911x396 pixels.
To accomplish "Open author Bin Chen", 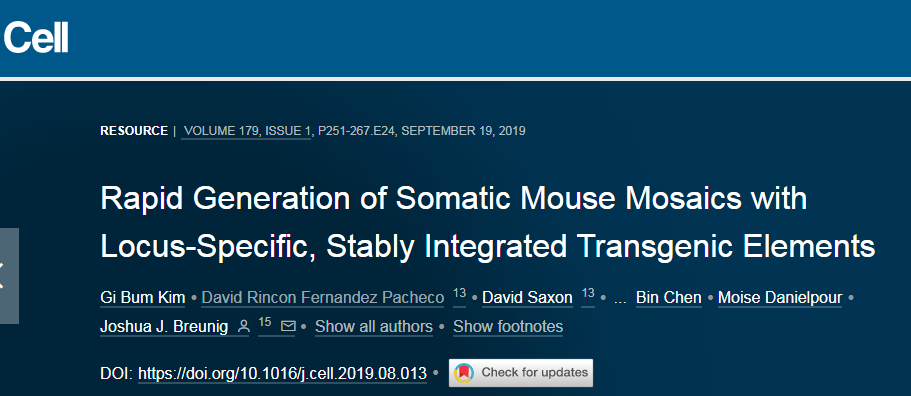I will [x=668, y=298].
